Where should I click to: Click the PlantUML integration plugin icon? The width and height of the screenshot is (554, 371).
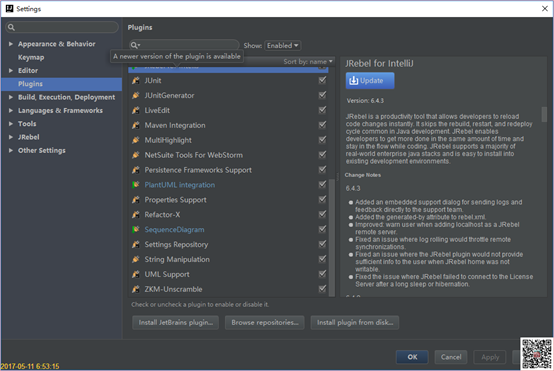(x=136, y=185)
